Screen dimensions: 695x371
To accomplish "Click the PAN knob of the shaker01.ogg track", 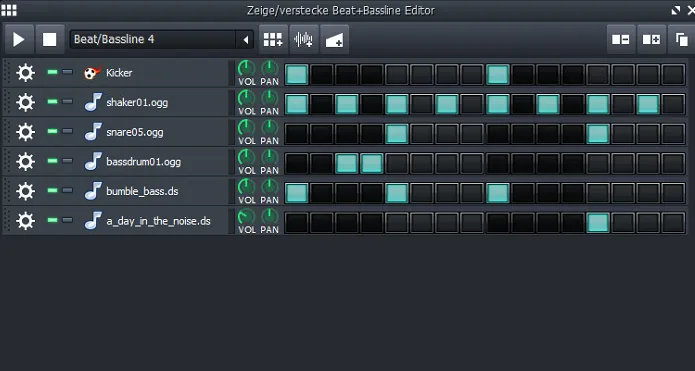I will (x=269, y=98).
